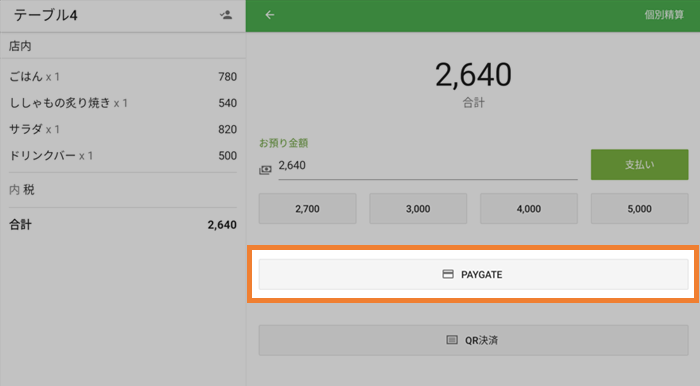700x386 pixels.
Task: Select the ごはん x 1 order line
Action: 123,77
